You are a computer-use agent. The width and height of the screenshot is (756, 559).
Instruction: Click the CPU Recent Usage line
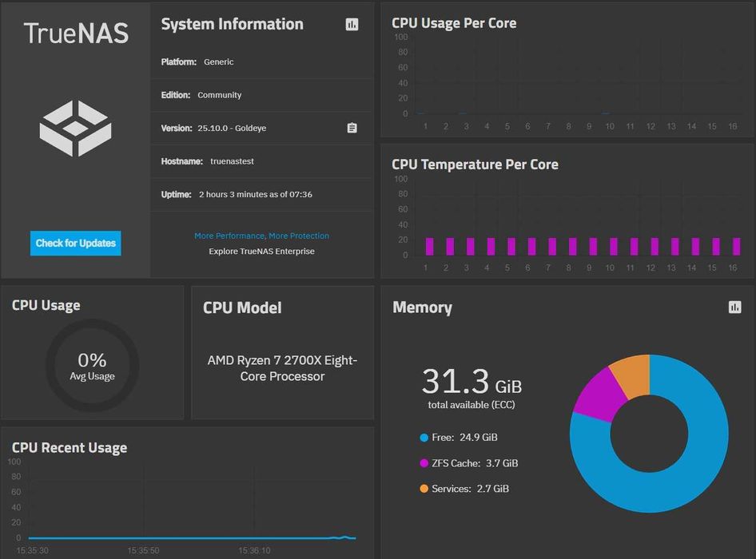[192, 537]
